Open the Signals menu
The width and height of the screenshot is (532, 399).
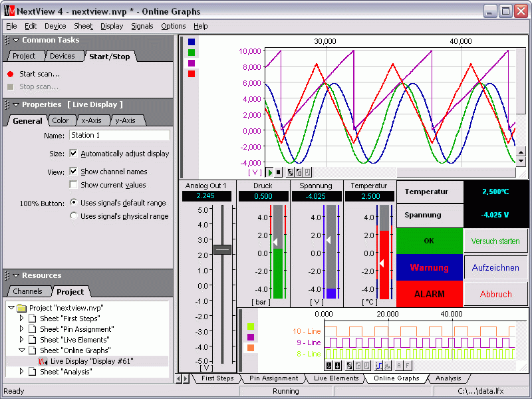point(142,26)
